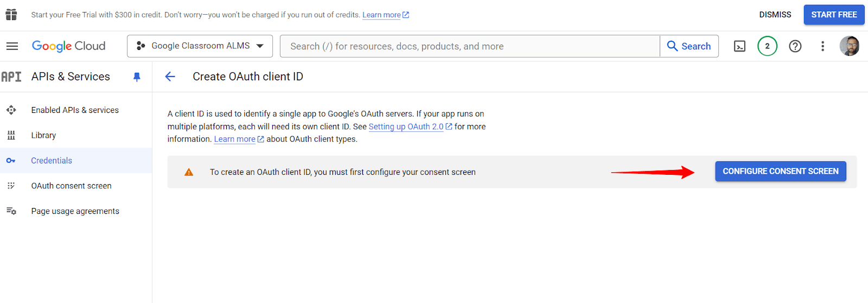Open the Setting up OAuth 2.0 link
Viewport: 868px width, 303px height.
click(x=410, y=127)
